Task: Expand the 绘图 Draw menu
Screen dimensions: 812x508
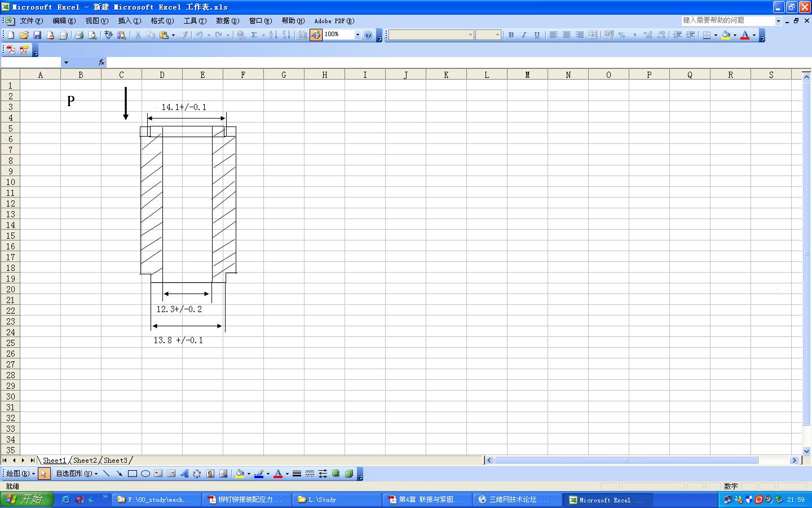Action: coord(20,474)
